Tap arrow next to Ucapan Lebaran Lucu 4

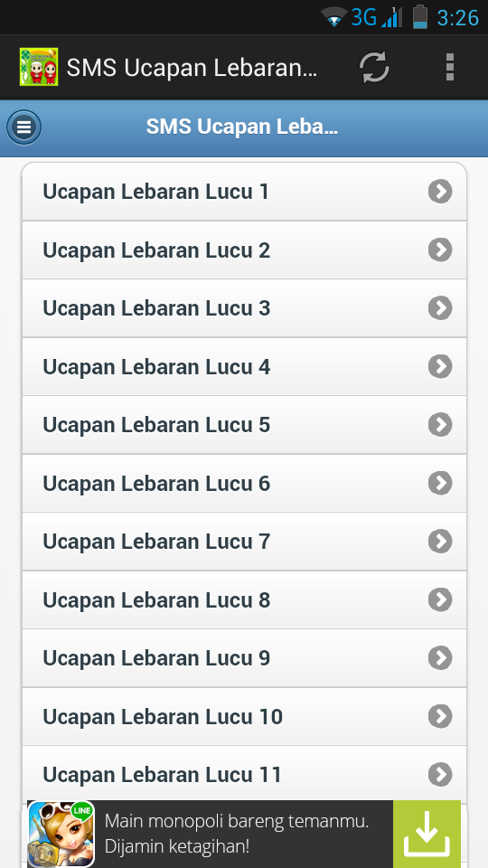tap(440, 366)
